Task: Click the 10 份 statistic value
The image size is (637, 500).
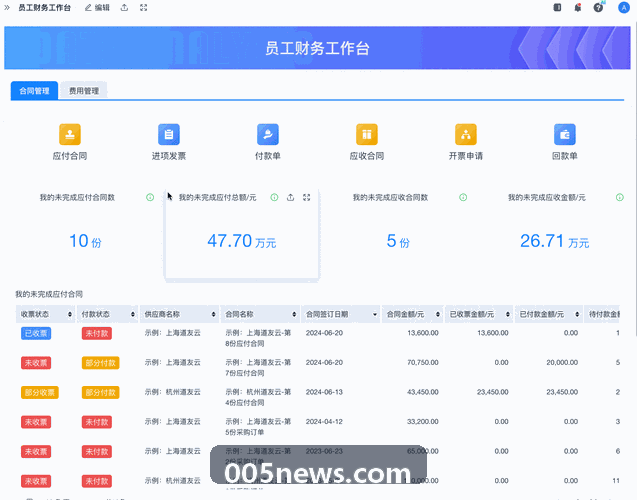Action: point(85,241)
